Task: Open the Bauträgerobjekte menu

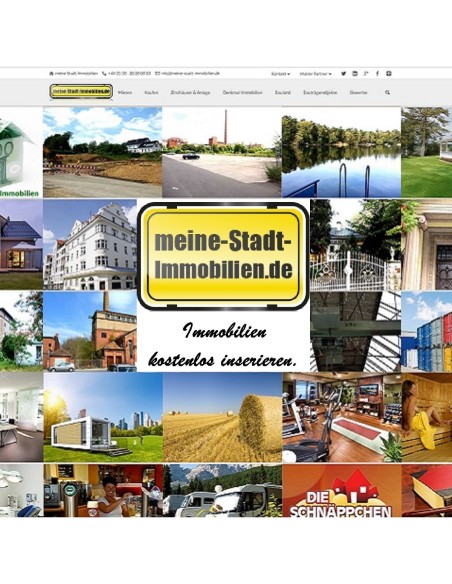Action: [320, 92]
